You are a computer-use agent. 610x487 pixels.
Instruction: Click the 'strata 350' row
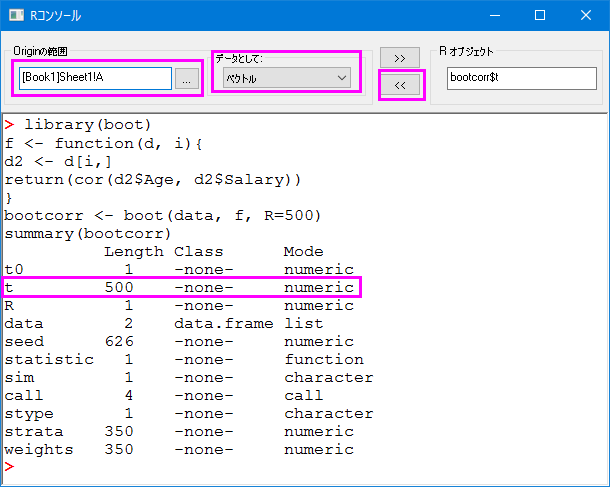tap(179, 431)
